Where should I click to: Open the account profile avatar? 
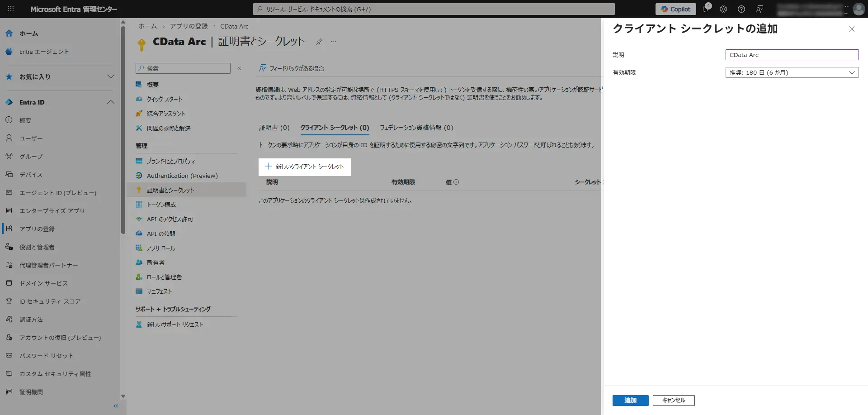pos(859,9)
